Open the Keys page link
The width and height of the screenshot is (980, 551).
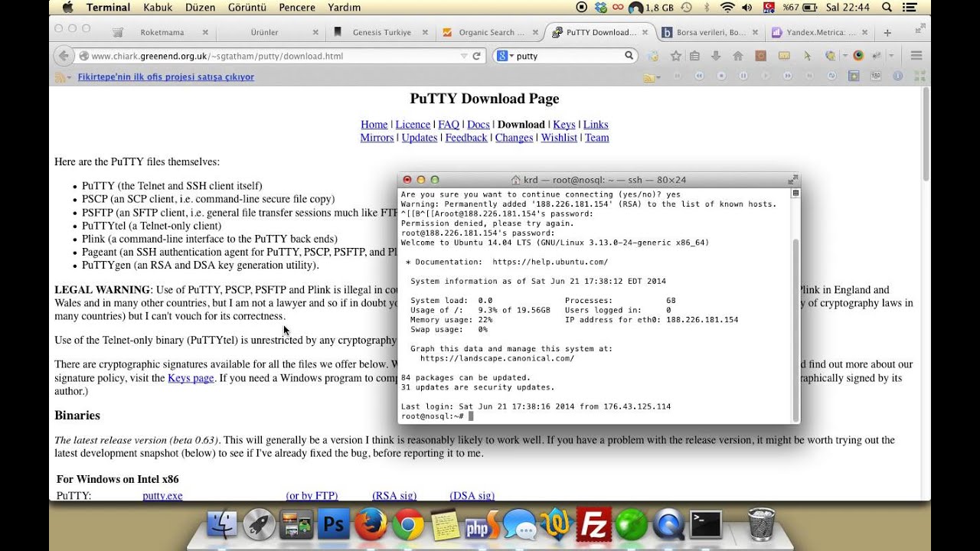click(x=191, y=378)
